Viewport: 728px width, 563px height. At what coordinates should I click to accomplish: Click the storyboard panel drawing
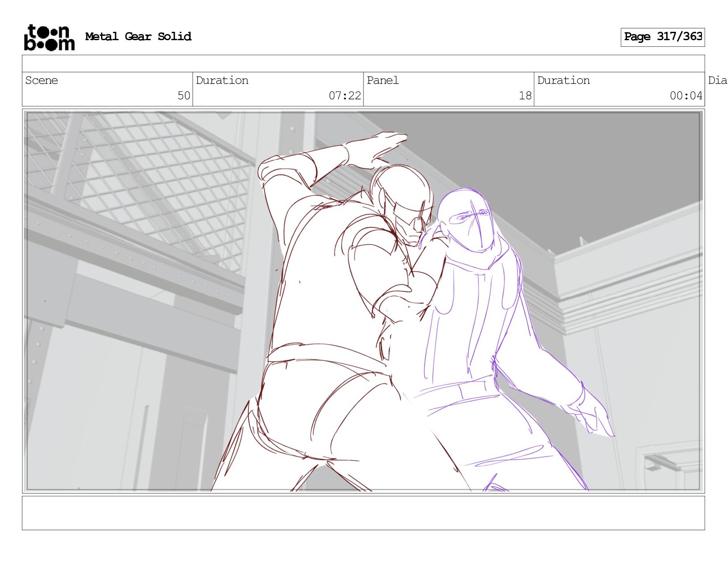click(x=363, y=301)
